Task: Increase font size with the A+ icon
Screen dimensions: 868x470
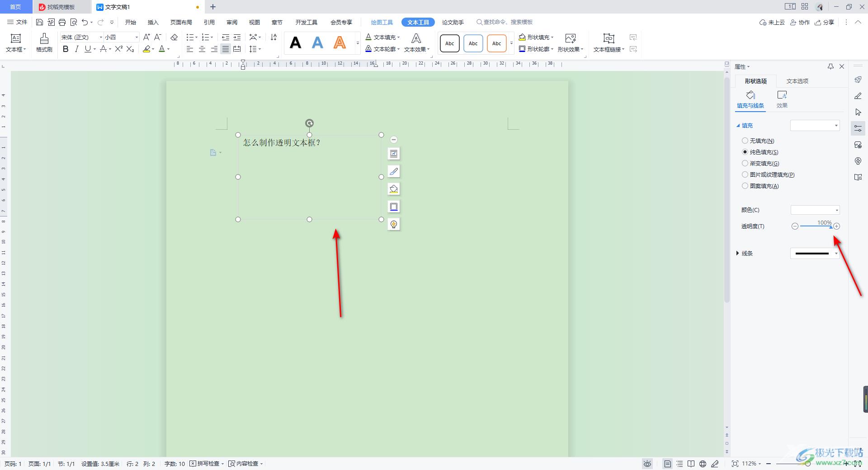Action: tap(146, 37)
